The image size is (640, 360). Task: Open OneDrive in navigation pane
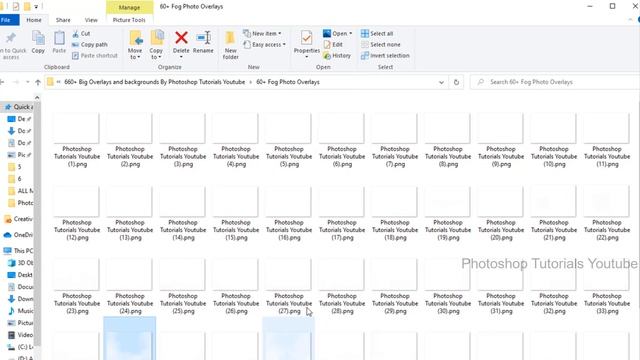click(19, 235)
